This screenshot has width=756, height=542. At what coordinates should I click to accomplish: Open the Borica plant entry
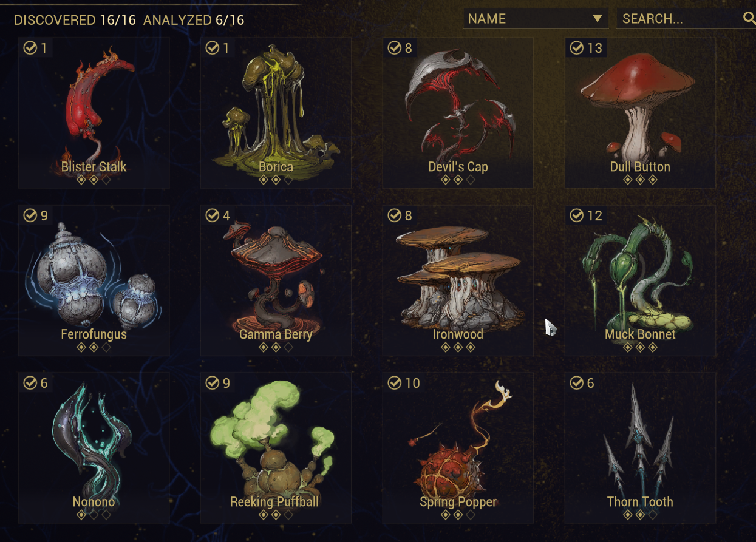(276, 112)
